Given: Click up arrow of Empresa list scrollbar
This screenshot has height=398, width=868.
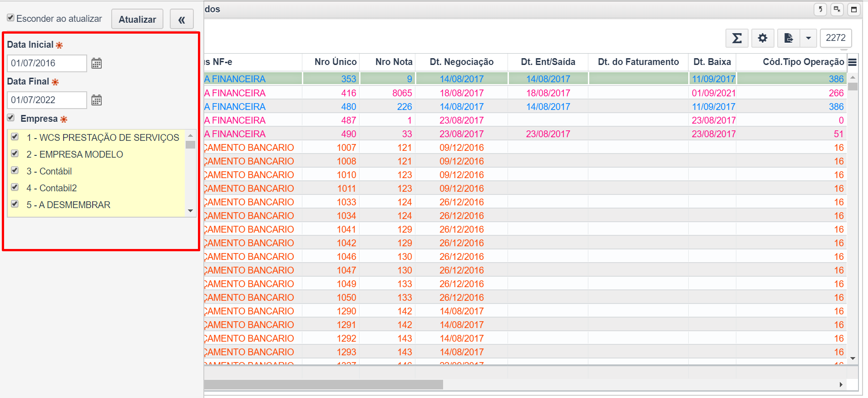Looking at the screenshot, I should 191,135.
